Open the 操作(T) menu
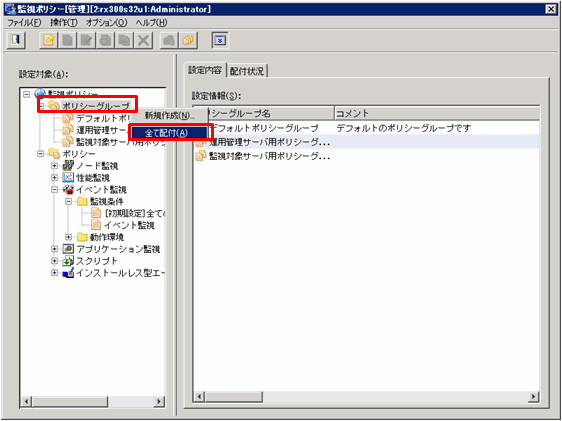 (64, 23)
